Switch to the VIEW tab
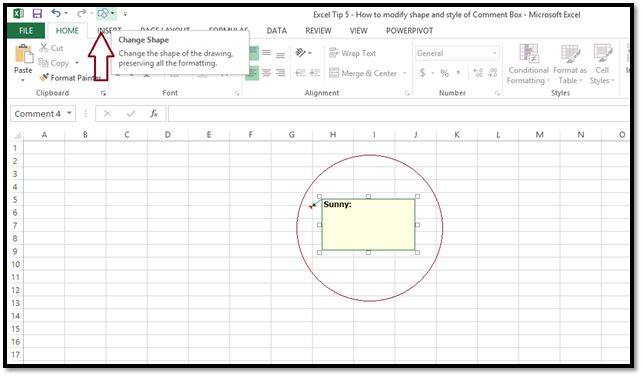Screen dimensions: 643x377 (358, 31)
